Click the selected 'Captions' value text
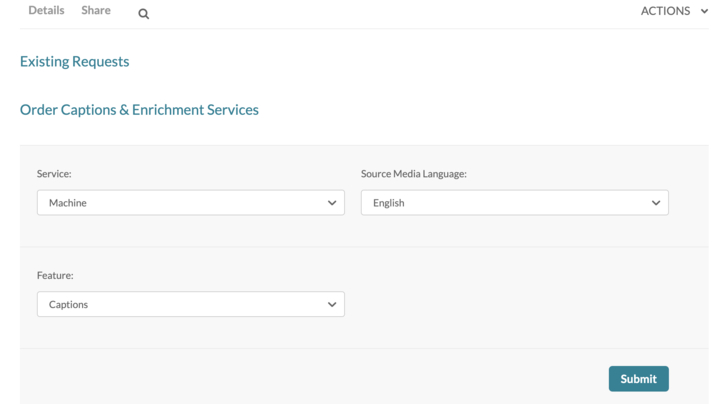This screenshot has width=719, height=404. click(68, 305)
